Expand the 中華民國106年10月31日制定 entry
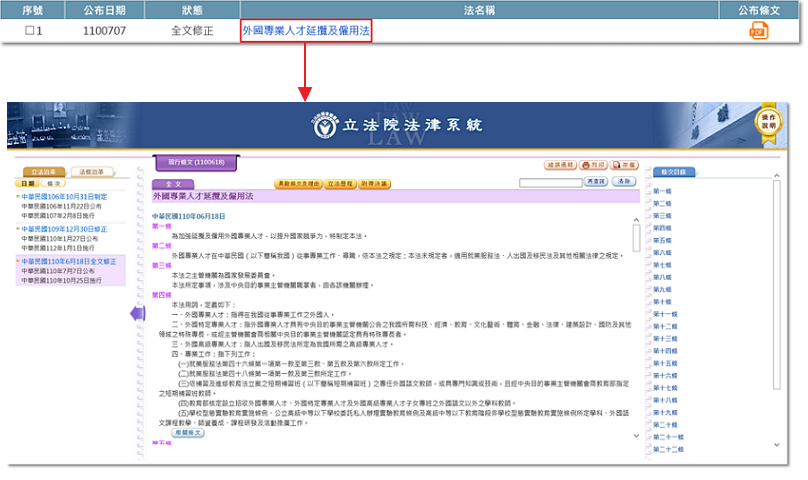 point(69,197)
